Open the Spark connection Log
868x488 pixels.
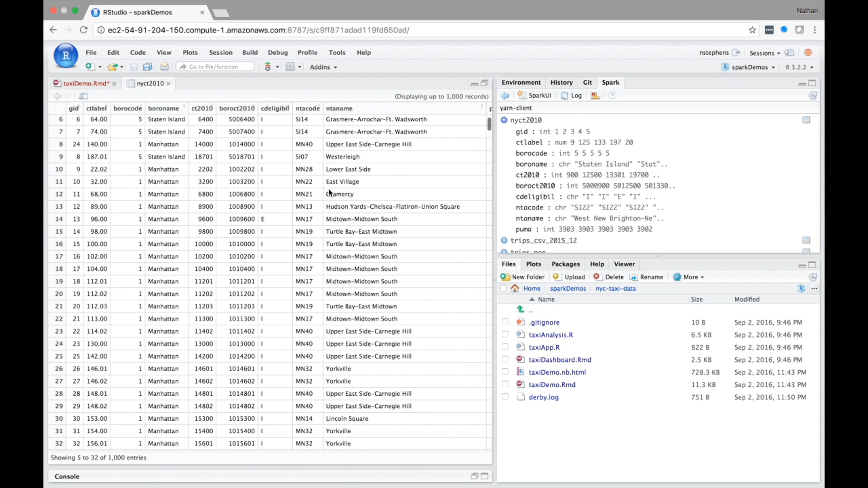coord(572,95)
